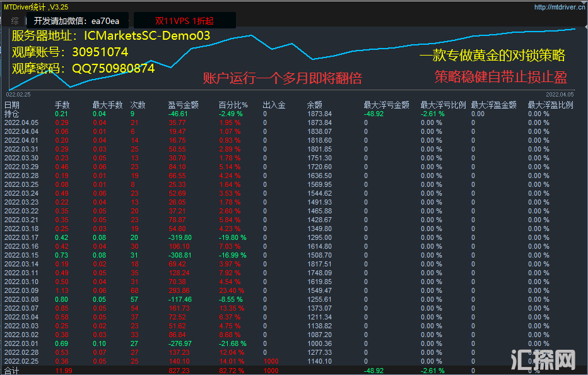The height and width of the screenshot is (375, 588).
Task: Click the -21.68 % cell on 2022.03.01
Action: point(233,343)
